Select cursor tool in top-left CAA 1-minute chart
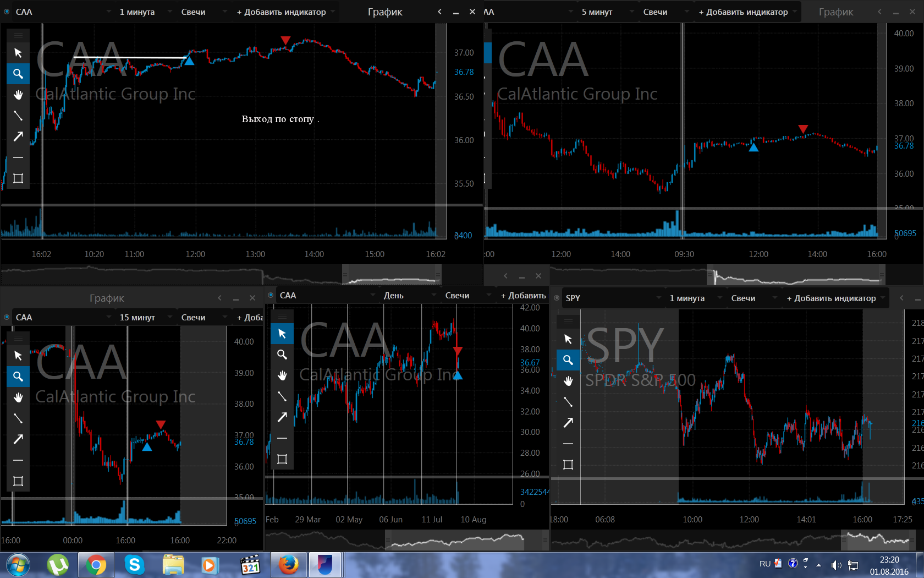Viewport: 924px width, 578px height. (x=18, y=53)
